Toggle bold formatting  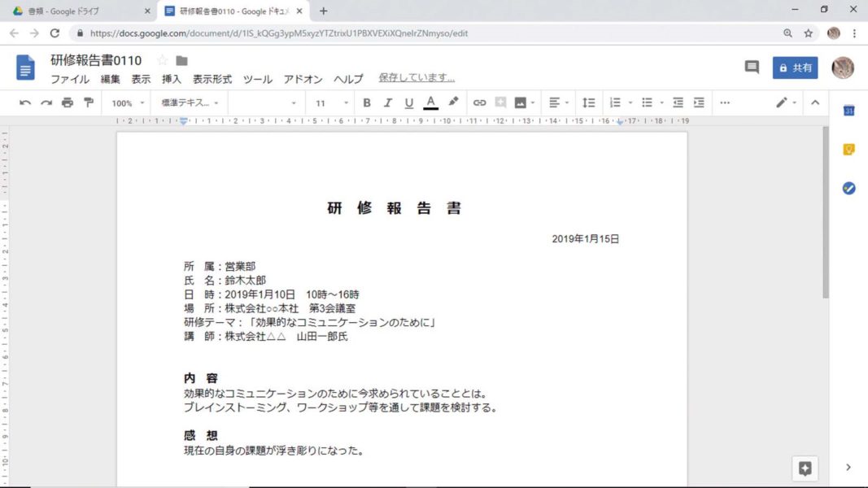pyautogui.click(x=366, y=103)
